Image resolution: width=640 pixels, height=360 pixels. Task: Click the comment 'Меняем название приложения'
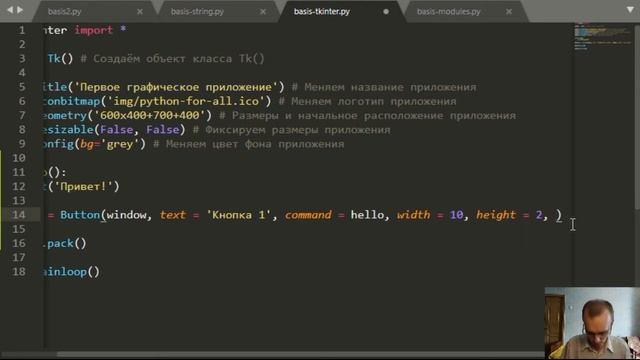384,87
